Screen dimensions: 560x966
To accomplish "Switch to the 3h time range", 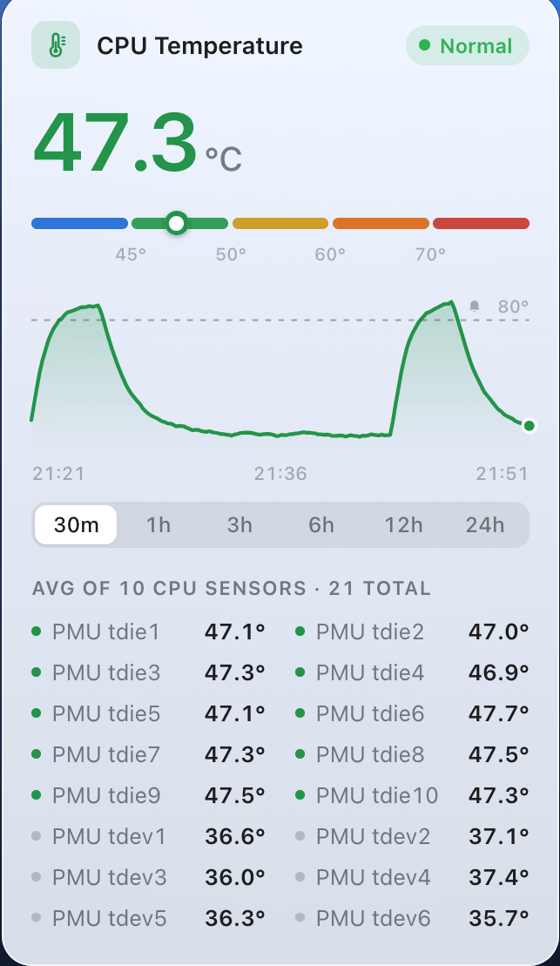I will (240, 525).
